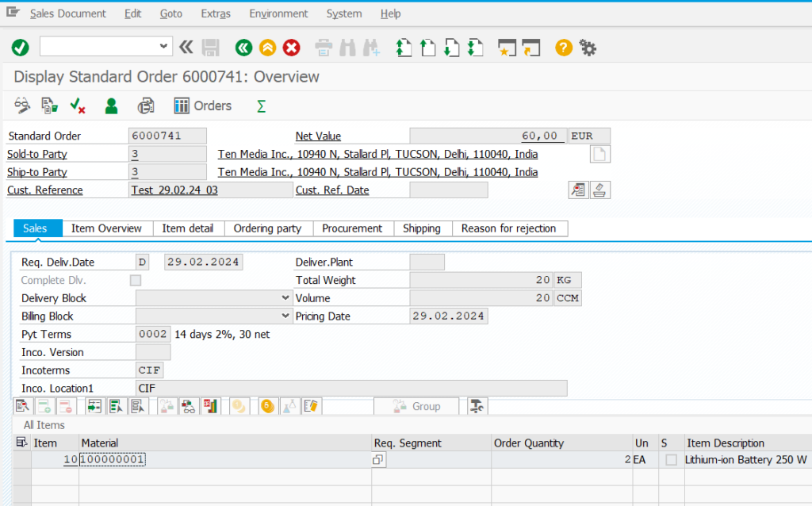Click the Material field 100000001
Image resolution: width=812 pixels, height=506 pixels.
pyautogui.click(x=113, y=460)
